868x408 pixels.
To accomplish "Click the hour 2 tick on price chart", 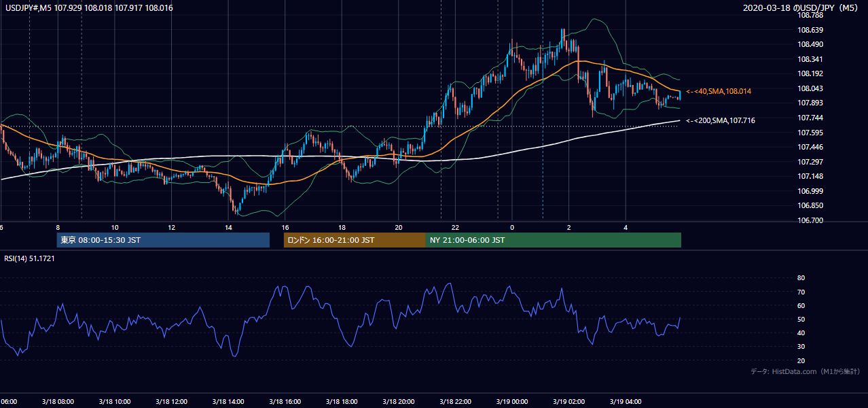I will [568, 227].
